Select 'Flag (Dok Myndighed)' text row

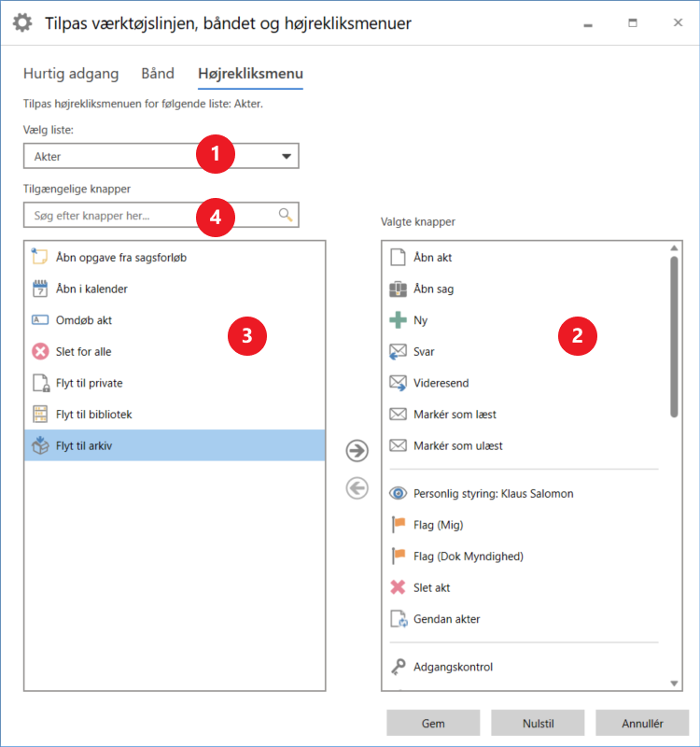pyautogui.click(x=469, y=557)
